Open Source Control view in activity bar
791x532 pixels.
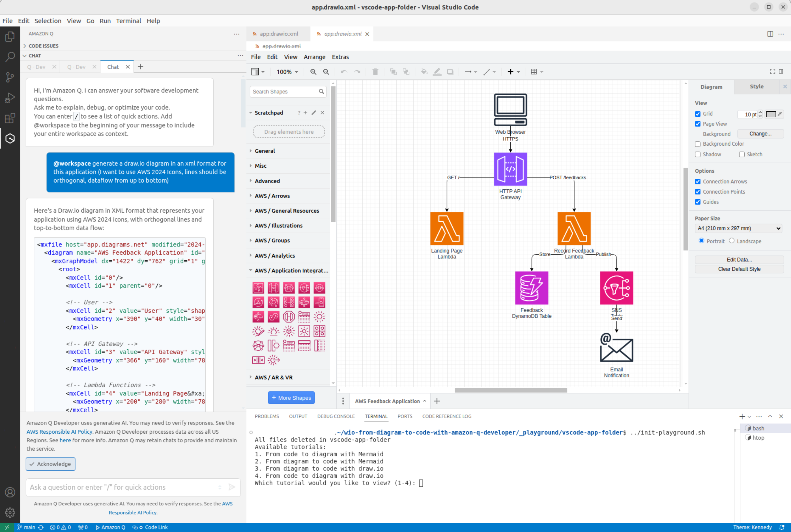10,77
